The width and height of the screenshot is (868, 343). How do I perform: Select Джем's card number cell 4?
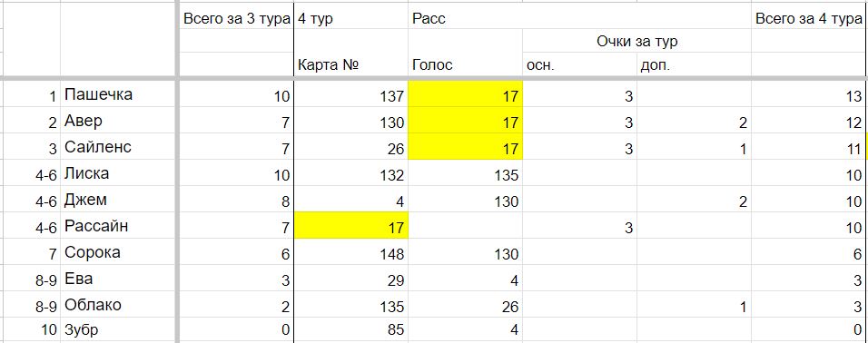351,200
